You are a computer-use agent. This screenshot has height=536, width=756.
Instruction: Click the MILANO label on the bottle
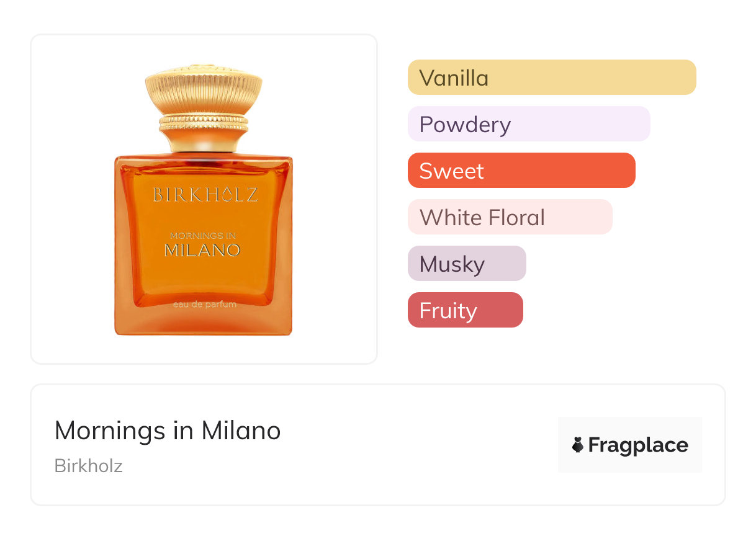202,251
